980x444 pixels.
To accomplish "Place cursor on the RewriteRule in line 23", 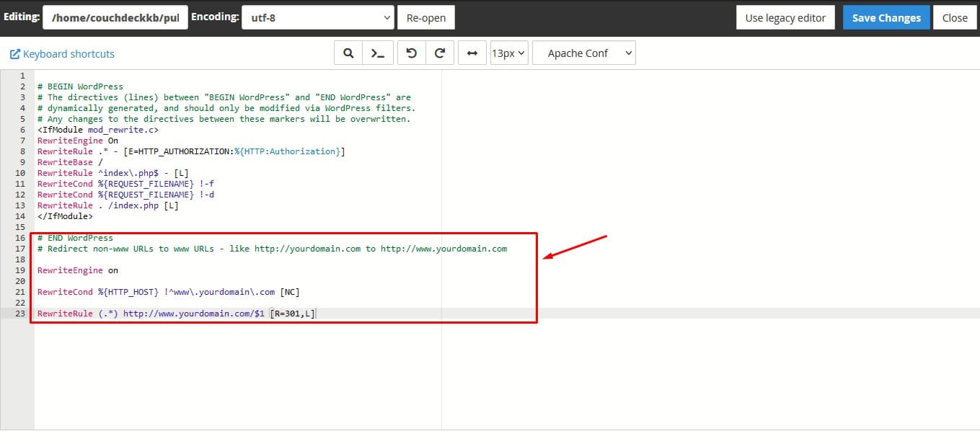I will point(64,313).
